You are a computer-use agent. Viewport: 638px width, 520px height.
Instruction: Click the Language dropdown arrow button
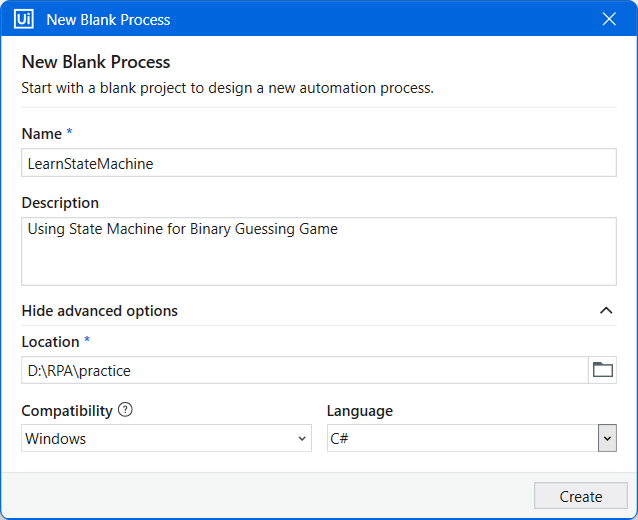click(607, 438)
